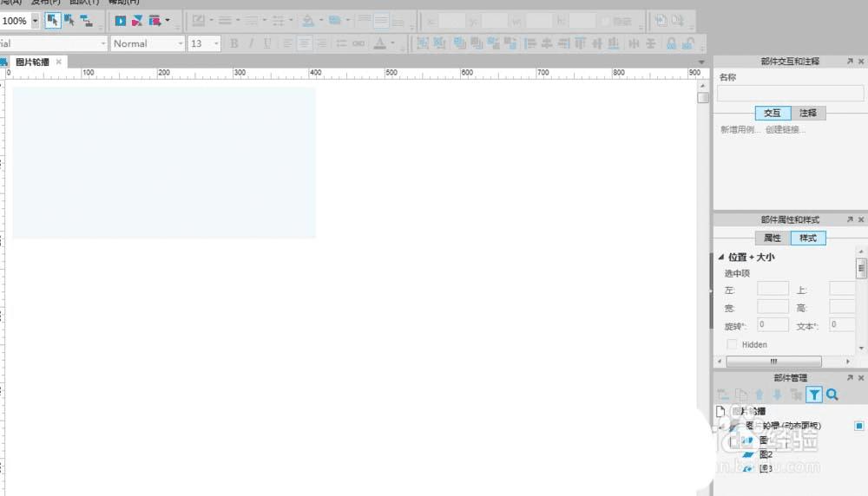The height and width of the screenshot is (496, 868).
Task: Open the Publish icon dropdown arrow
Action: pyautogui.click(x=168, y=21)
